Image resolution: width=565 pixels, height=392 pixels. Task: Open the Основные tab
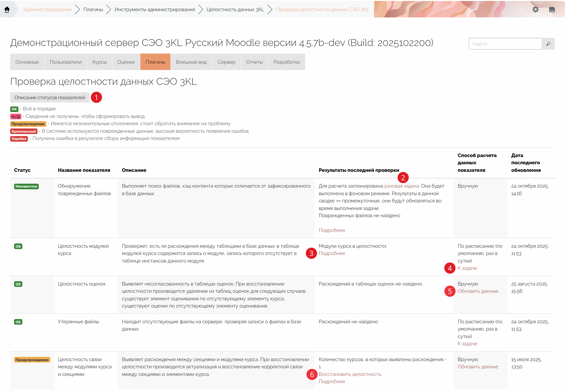(x=27, y=62)
